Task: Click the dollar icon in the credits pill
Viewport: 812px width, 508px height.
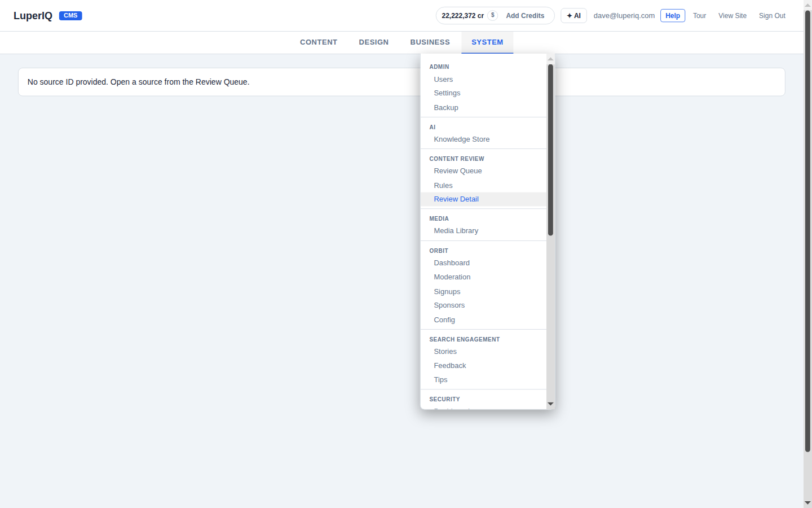Action: [492, 15]
